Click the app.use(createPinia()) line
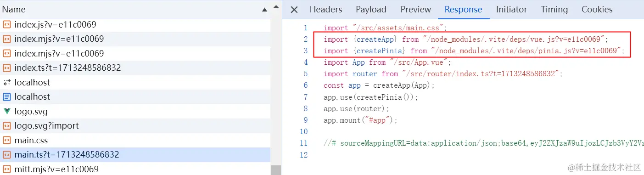 (x=371, y=97)
